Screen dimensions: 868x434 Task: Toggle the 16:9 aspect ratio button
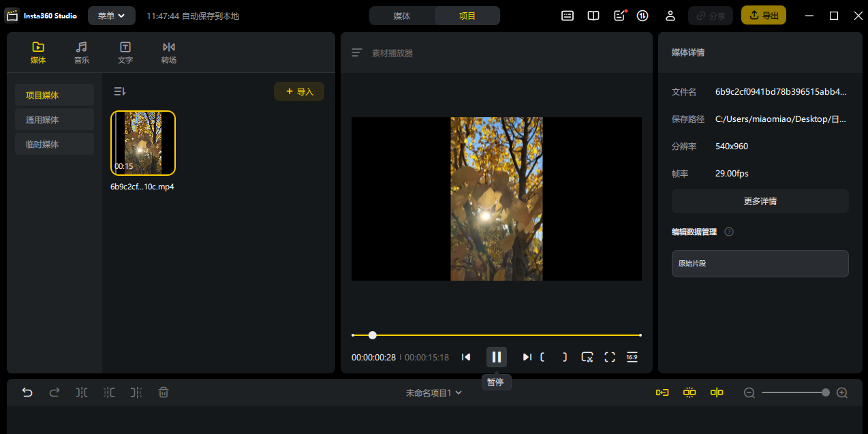(632, 357)
